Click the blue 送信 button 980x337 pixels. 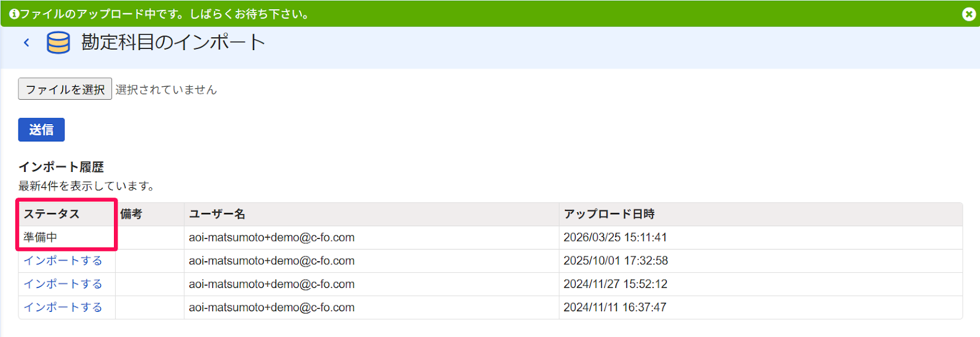41,130
